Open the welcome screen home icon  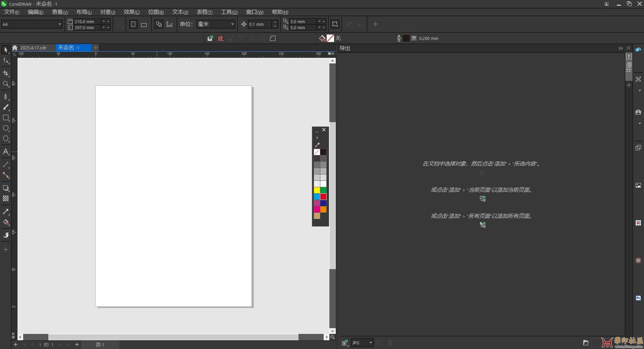tap(15, 48)
